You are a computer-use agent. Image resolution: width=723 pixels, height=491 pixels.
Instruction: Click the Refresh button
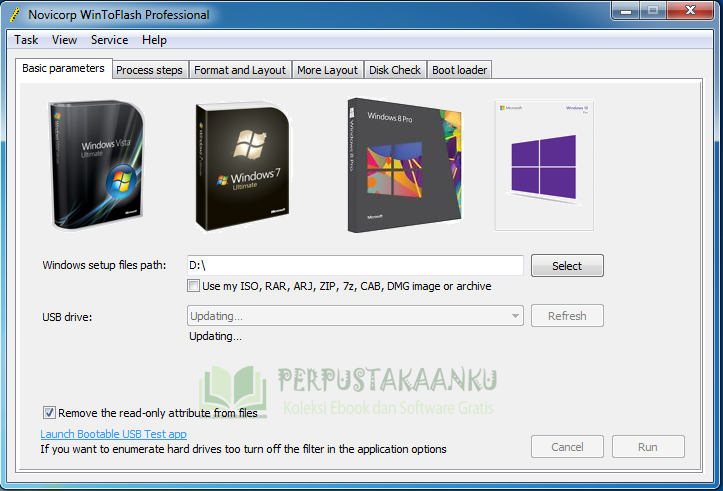tap(567, 316)
